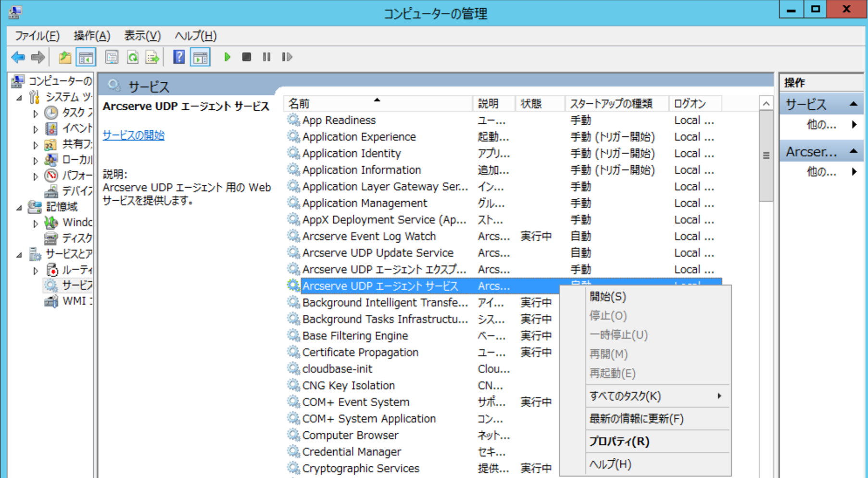Collapse the 記憶域 tree node
Screen dimensions: 868x478
tap(20, 207)
